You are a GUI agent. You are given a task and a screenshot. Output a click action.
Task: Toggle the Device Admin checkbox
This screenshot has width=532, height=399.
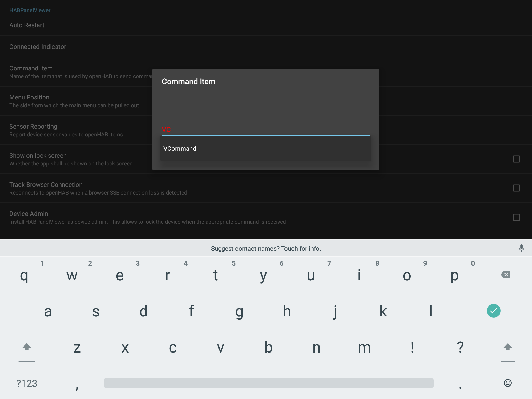[516, 217]
